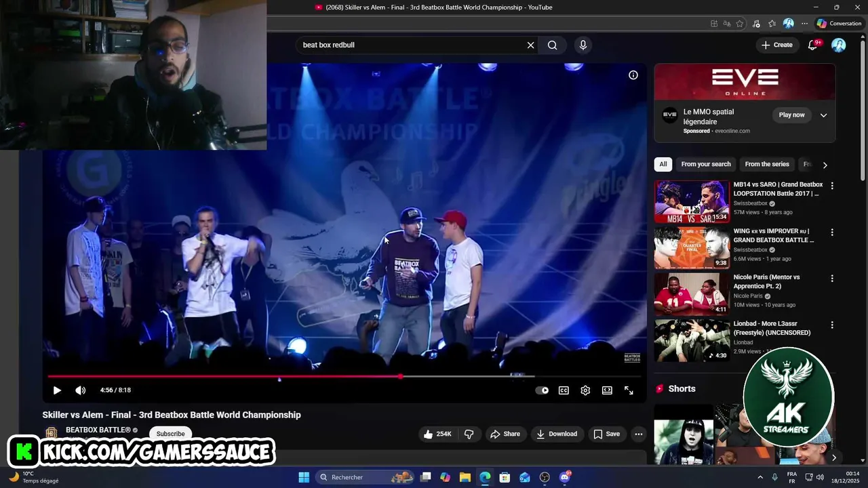Share the video

click(505, 434)
